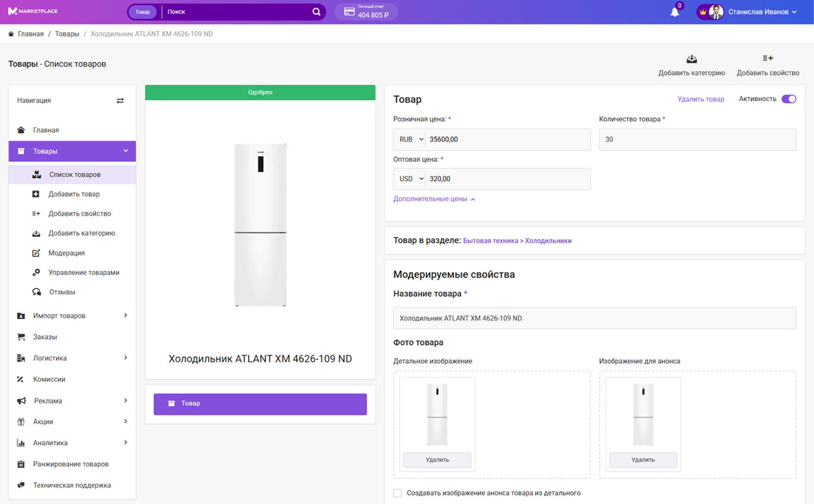Expand Акции submenu arrow
Image resolution: width=814 pixels, height=504 pixels.
126,421
